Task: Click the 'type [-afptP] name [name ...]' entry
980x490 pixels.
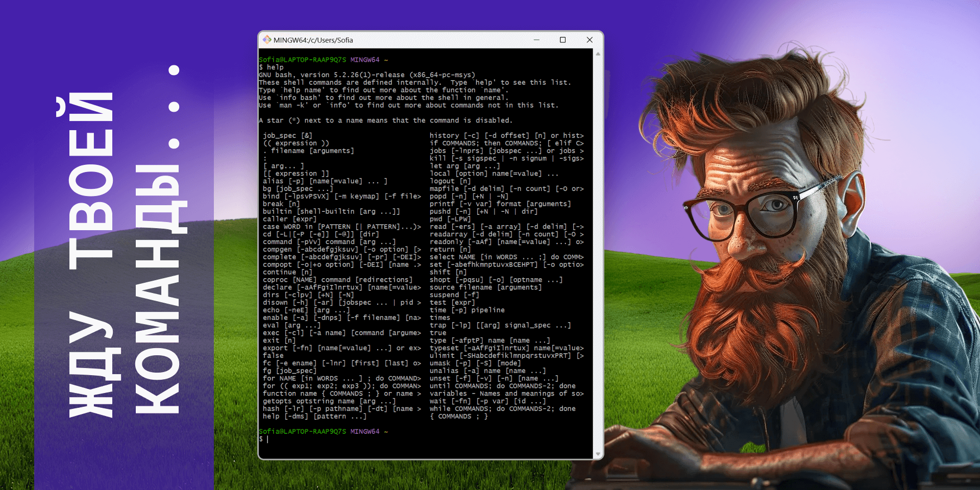Action: 490,340
